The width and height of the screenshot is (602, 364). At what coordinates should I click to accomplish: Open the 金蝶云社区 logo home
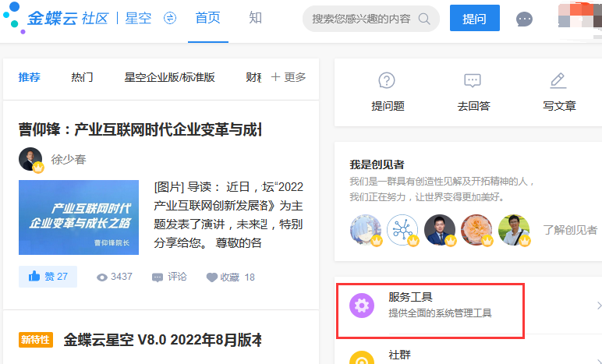click(48, 18)
